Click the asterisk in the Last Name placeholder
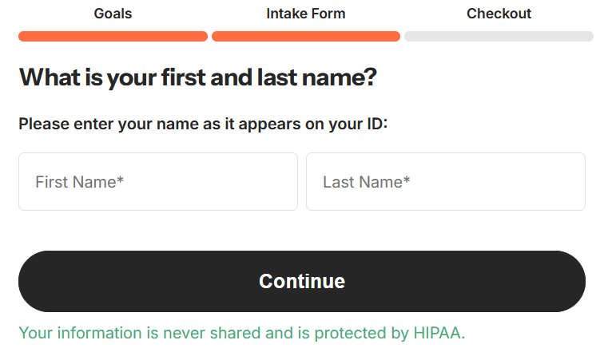This screenshot has width=608, height=364. pos(407,181)
